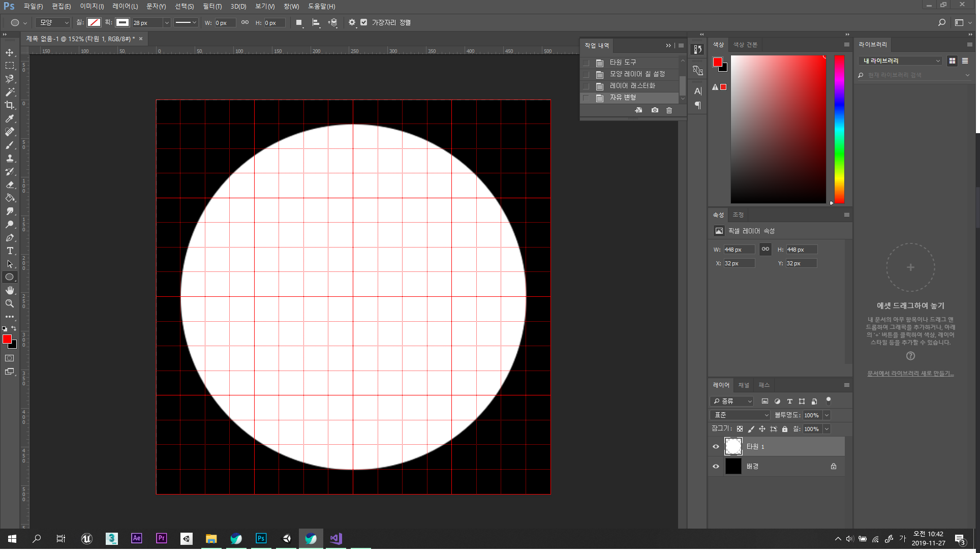
Task: Select the Horizontal Type tool
Action: [10, 251]
